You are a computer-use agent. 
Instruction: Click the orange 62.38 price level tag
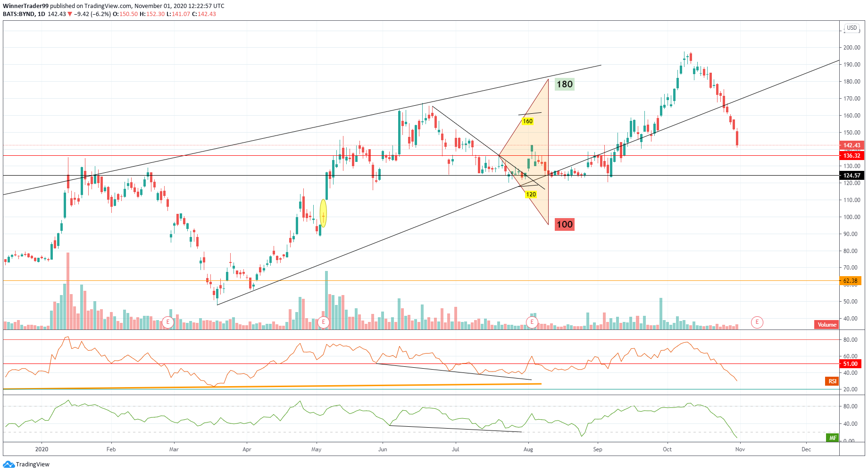tap(851, 281)
